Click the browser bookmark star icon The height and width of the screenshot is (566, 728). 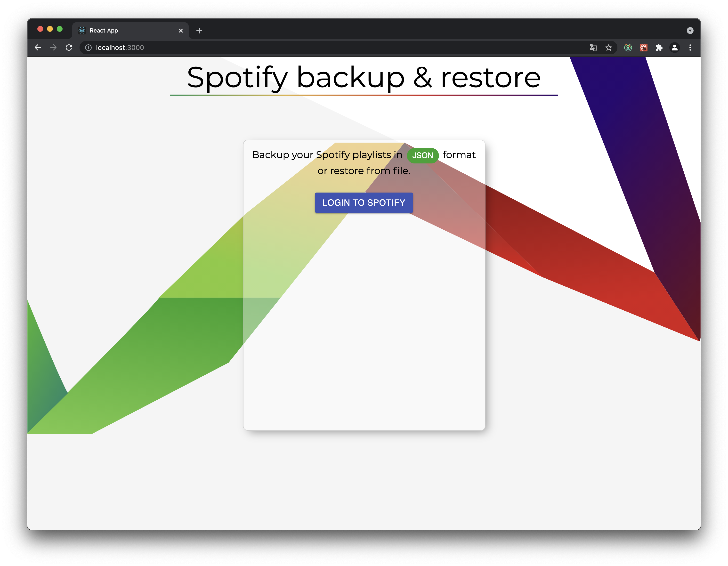tap(609, 48)
